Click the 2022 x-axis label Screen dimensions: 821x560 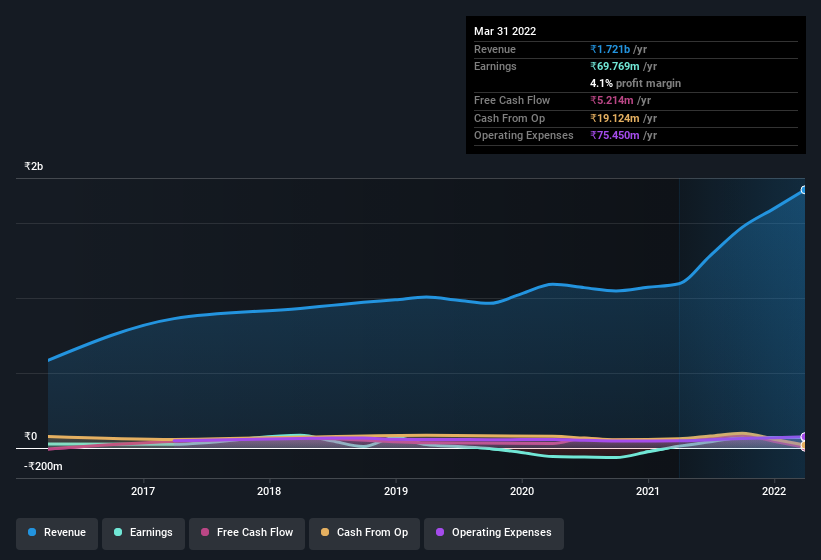[x=774, y=491]
